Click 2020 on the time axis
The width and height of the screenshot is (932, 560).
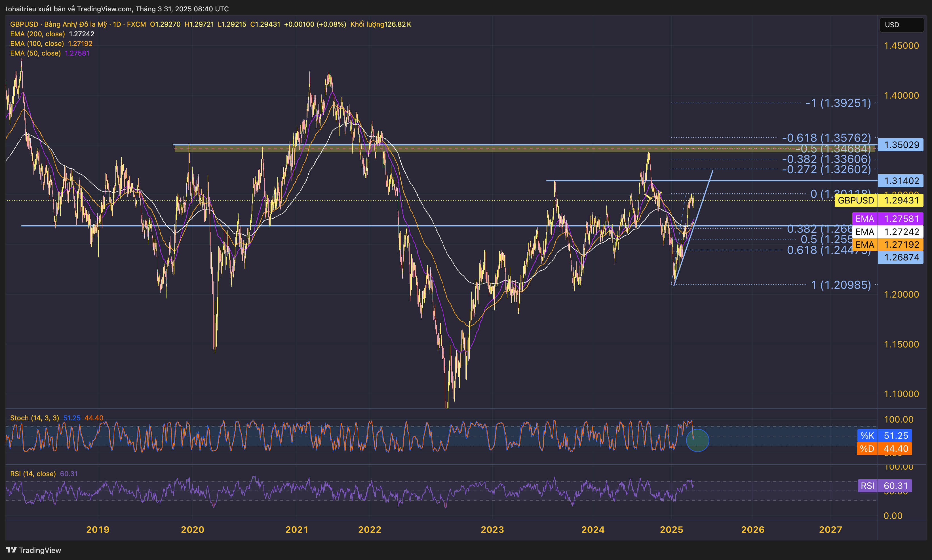click(x=193, y=529)
